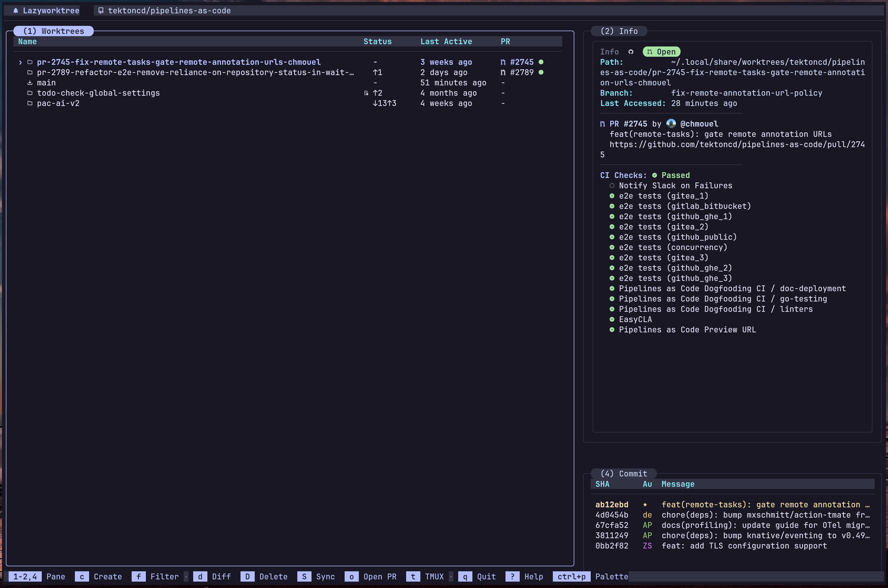888x588 pixels.
Task: Click the Open PR shortcut in the footer
Action: coord(371,576)
